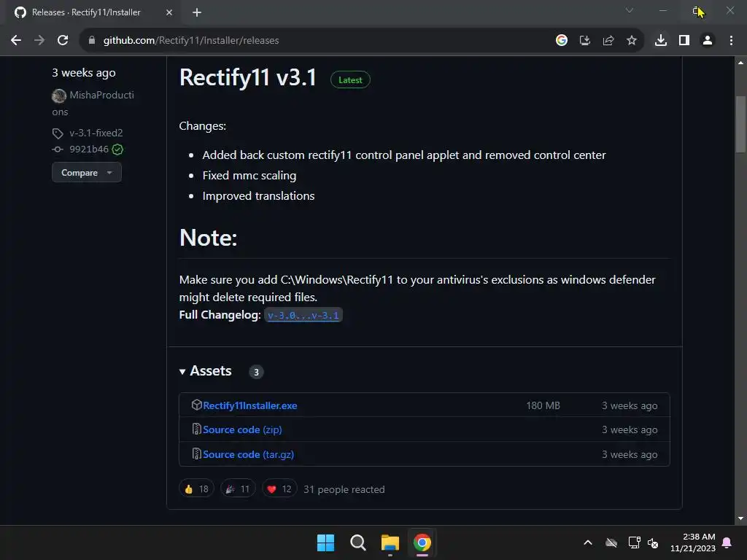Open MishaProductions avatar
The image size is (747, 560).
[59, 96]
